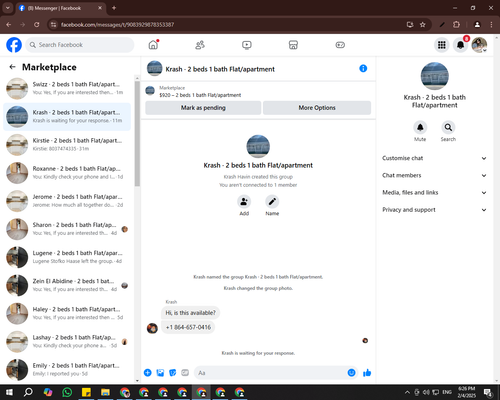Open the Lashay conversation
The height and width of the screenshot is (400, 500).
[x=67, y=342]
